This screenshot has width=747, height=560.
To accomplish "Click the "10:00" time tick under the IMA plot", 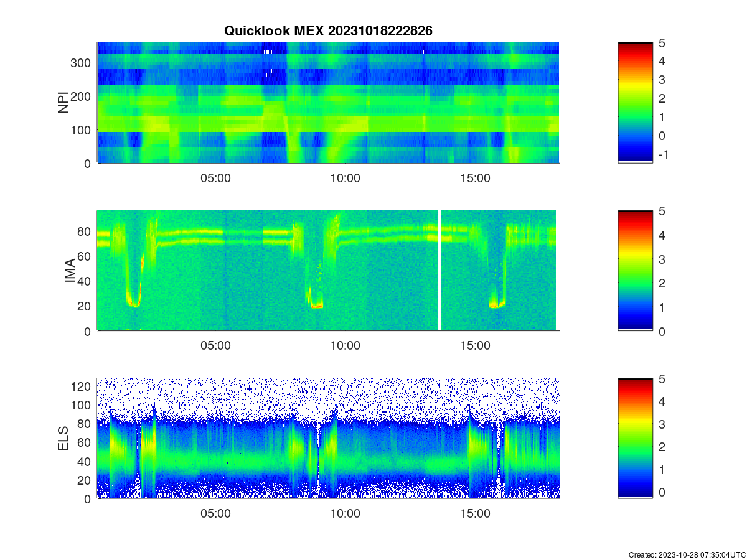I will coord(345,346).
